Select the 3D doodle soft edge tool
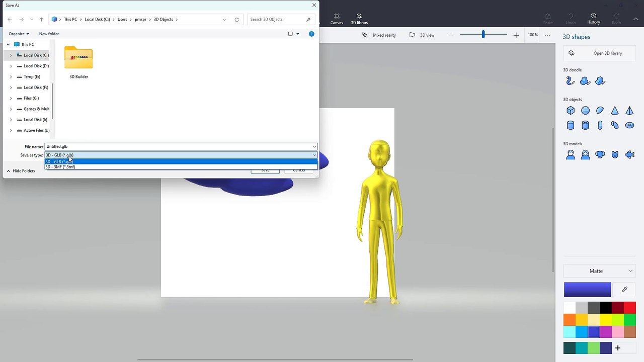The width and height of the screenshot is (644, 362). pos(585,81)
